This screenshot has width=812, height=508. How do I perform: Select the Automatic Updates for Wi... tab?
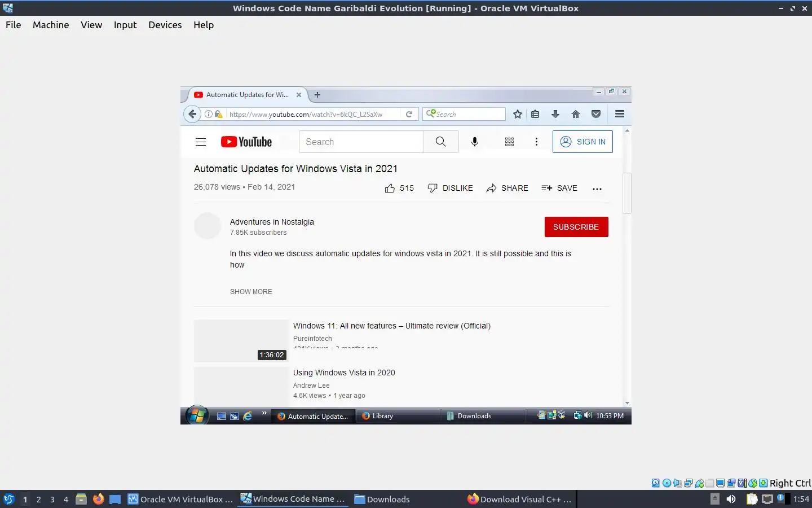[247, 95]
